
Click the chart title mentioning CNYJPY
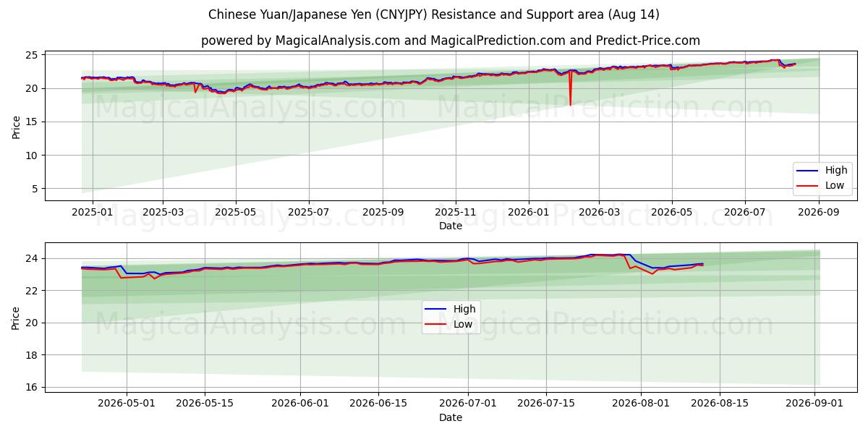[x=434, y=14]
